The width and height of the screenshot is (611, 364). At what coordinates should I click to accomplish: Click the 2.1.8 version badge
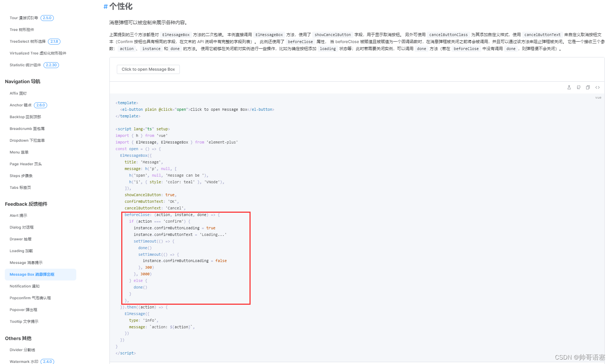[x=55, y=42]
